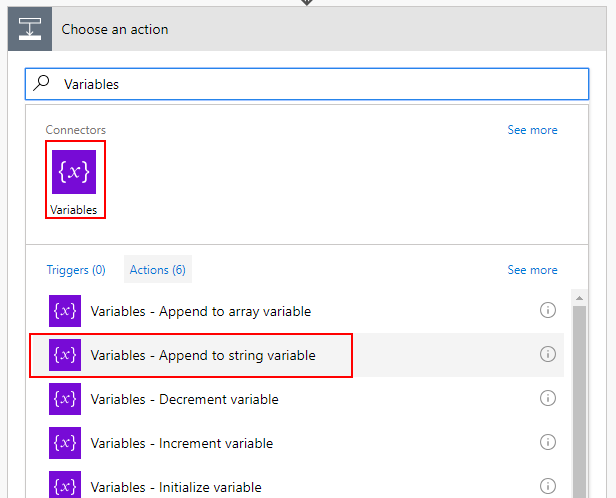Click the Decrement variable icon

pyautogui.click(x=65, y=399)
